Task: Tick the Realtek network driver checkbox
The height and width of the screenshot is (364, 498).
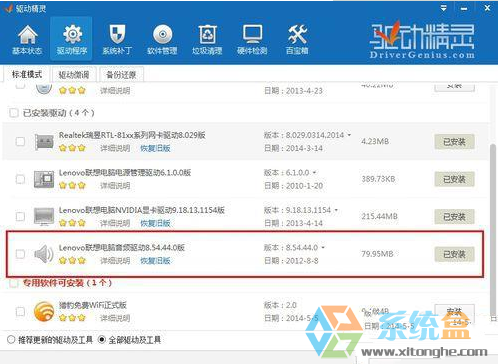Action: tap(20, 142)
